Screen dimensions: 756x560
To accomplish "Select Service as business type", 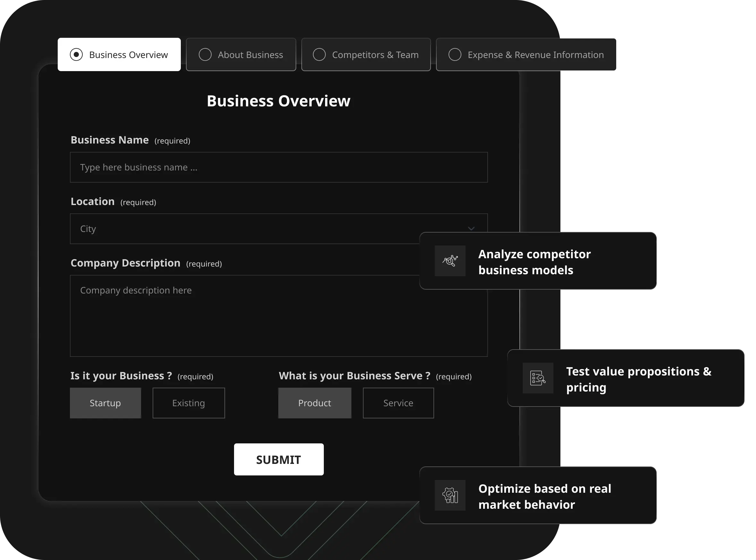I will (398, 403).
